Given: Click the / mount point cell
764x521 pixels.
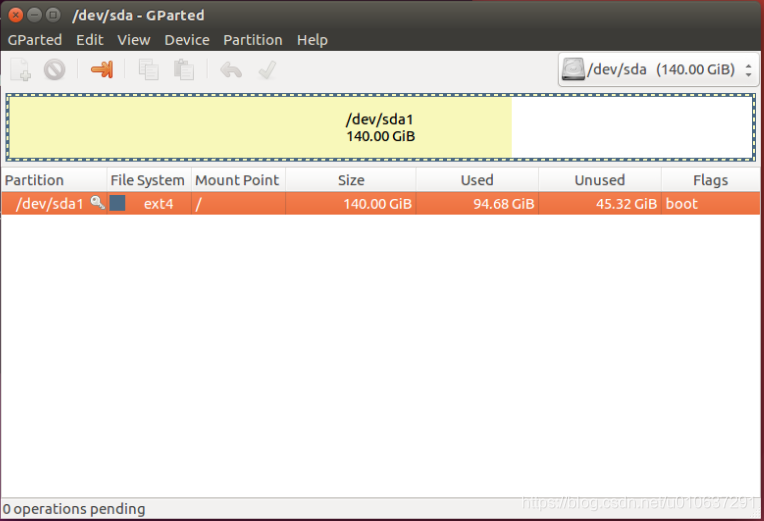Looking at the screenshot, I should pos(238,203).
